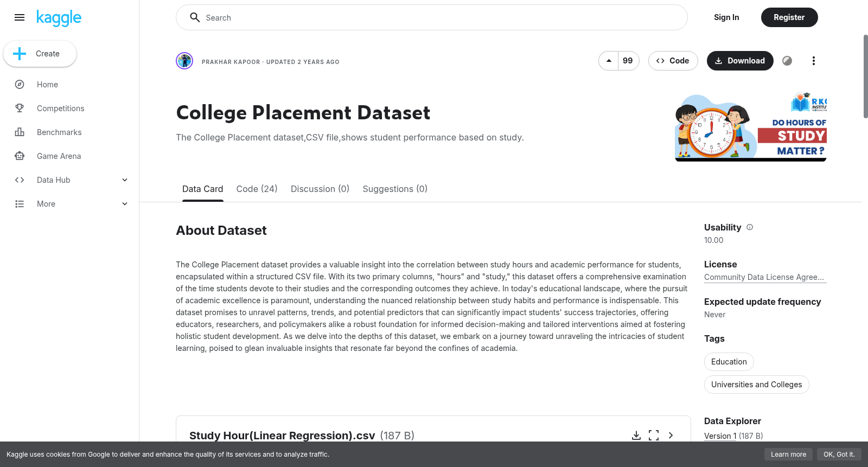The width and height of the screenshot is (868, 467).
Task: Accept cookies with OK, Got it
Action: click(x=839, y=455)
